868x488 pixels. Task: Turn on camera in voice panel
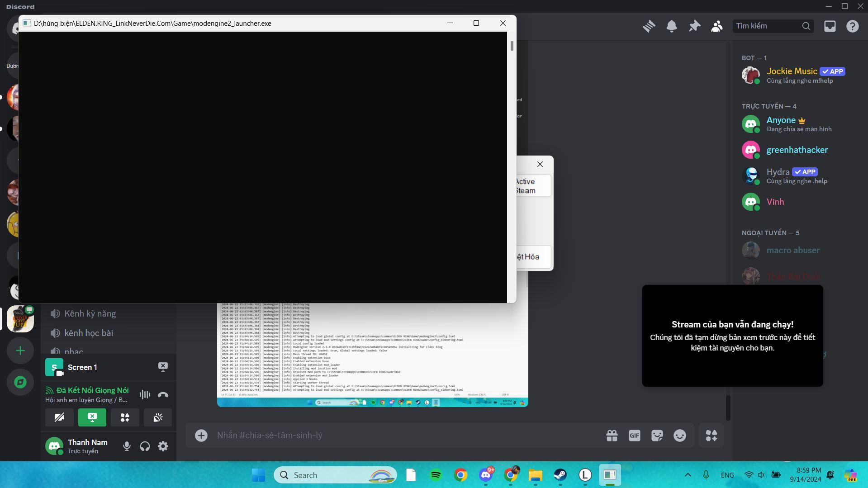(59, 417)
